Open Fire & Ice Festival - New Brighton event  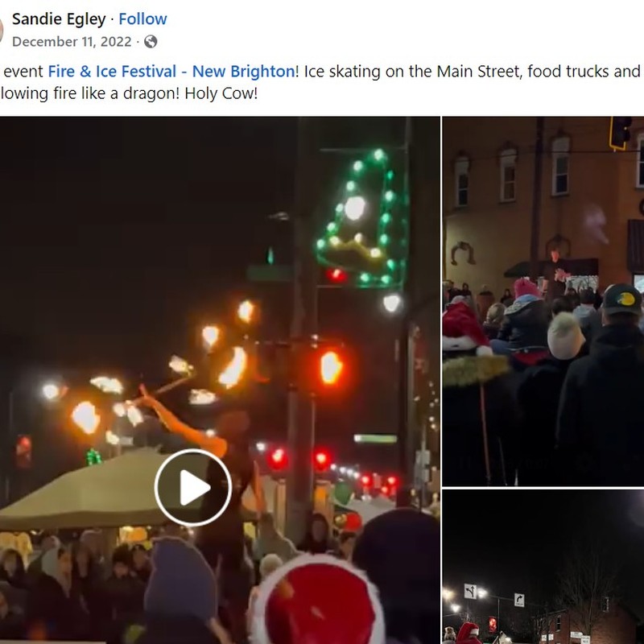click(x=171, y=72)
